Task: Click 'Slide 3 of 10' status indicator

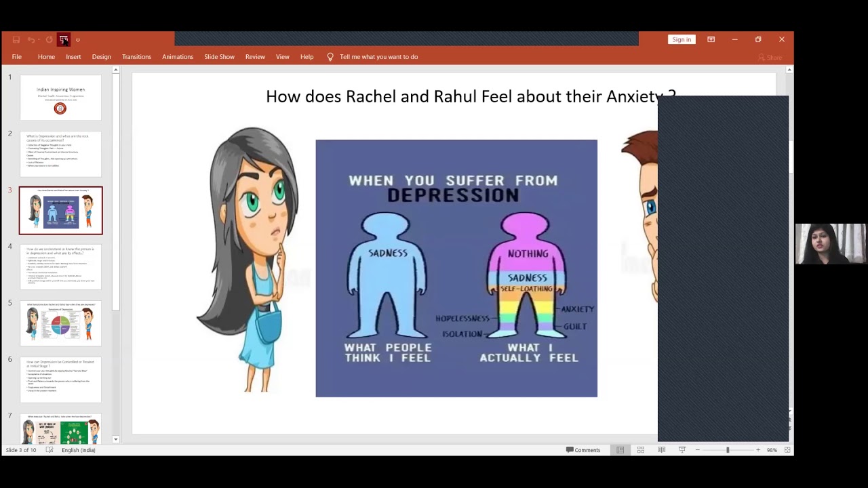Action: (x=21, y=450)
